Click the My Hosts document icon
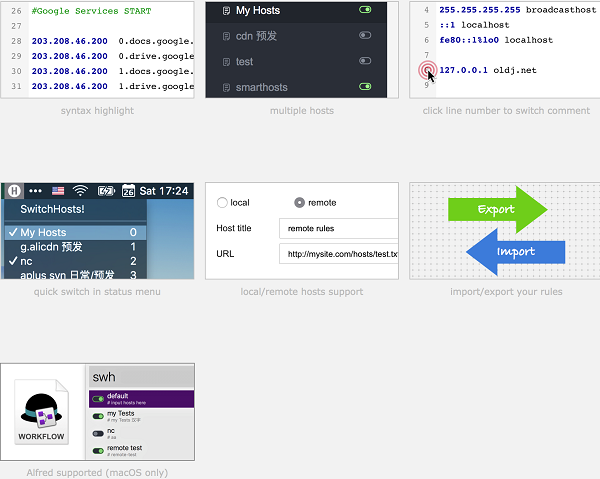This screenshot has width=600, height=479. 227,11
